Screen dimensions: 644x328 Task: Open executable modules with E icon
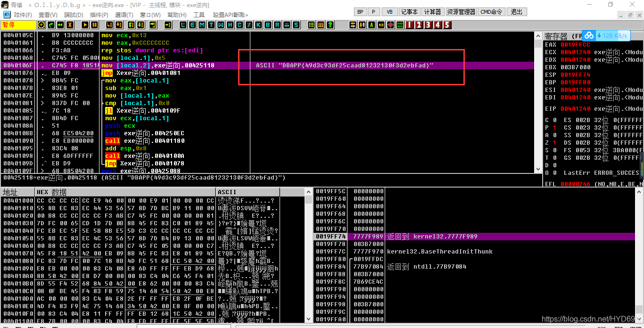coord(192,25)
